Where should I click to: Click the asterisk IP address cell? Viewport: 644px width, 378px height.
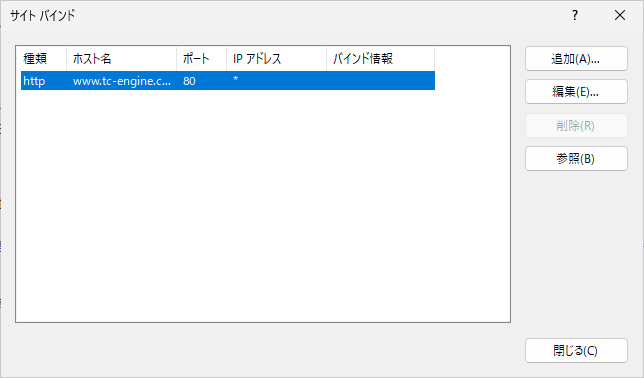click(x=236, y=79)
